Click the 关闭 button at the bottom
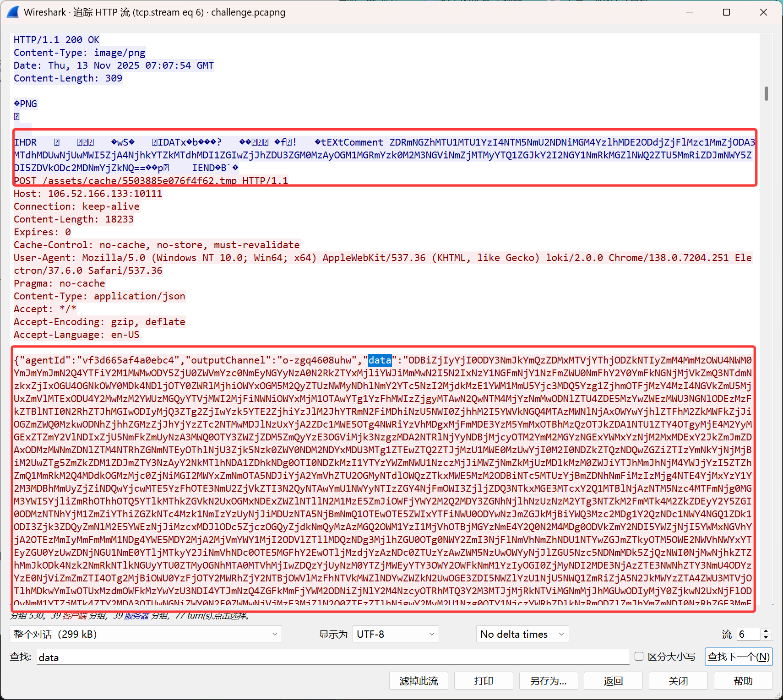This screenshot has height=700, width=783. pyautogui.click(x=678, y=681)
